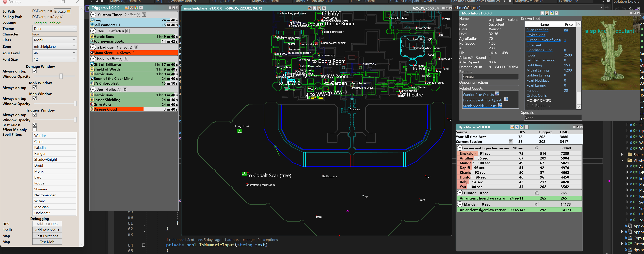Clear Current Session via trash icon in Dps Meter
The height and width of the screenshot is (254, 644).
pos(511,142)
